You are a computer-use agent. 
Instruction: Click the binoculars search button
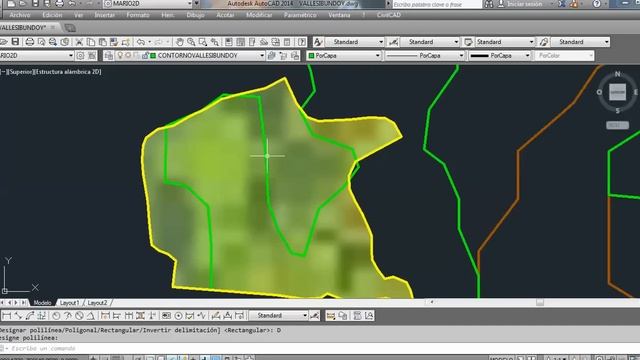click(x=488, y=4)
